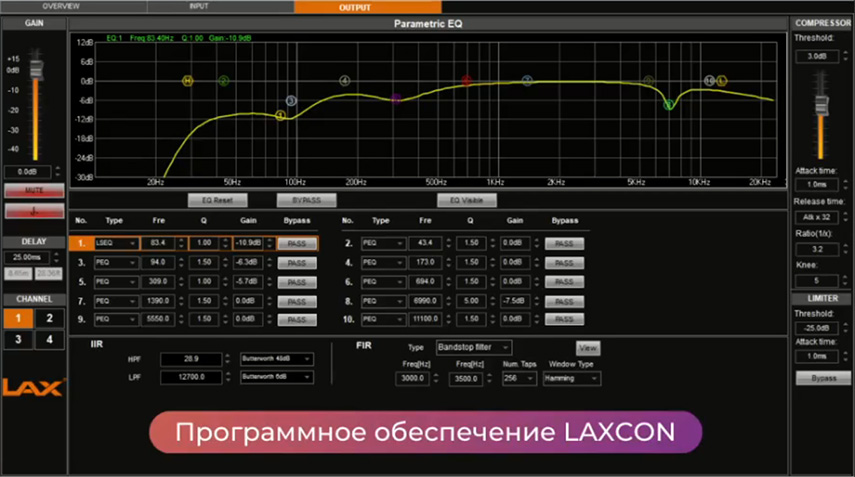
Task: Open HPF Butterworth 48dB slope dropdown
Action: pyautogui.click(x=276, y=359)
